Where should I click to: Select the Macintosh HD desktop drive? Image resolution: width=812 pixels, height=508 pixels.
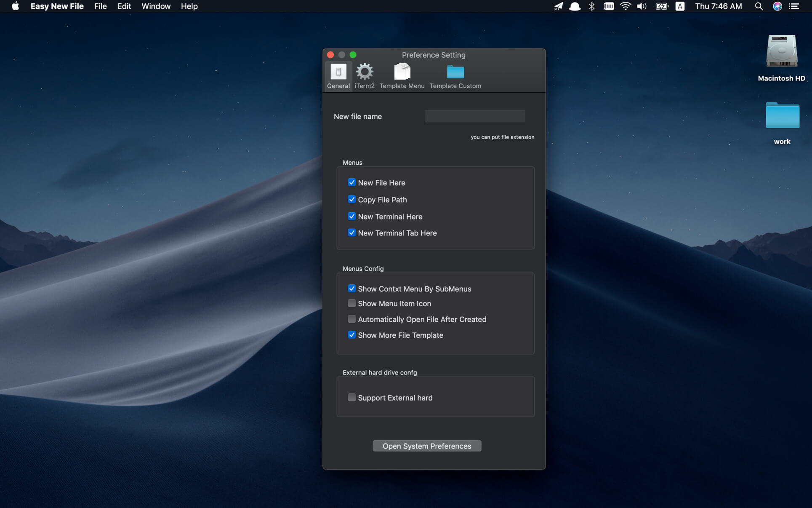(x=781, y=52)
